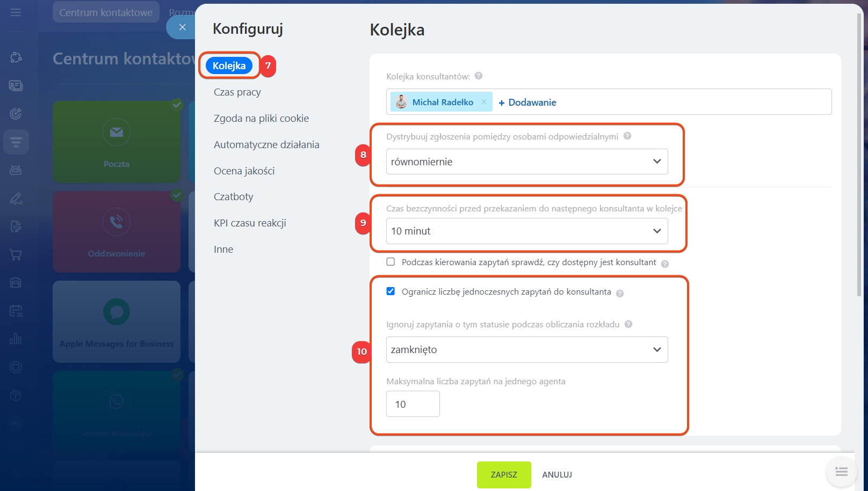Image resolution: width=868 pixels, height=491 pixels.
Task: Select the CRM funnel icon in sidebar
Action: [x=16, y=142]
